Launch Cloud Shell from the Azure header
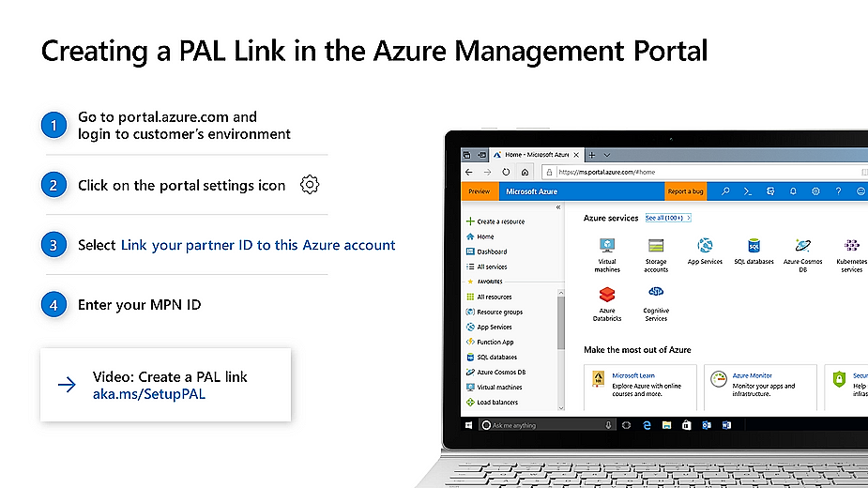This screenshot has width=868, height=488. tap(748, 191)
